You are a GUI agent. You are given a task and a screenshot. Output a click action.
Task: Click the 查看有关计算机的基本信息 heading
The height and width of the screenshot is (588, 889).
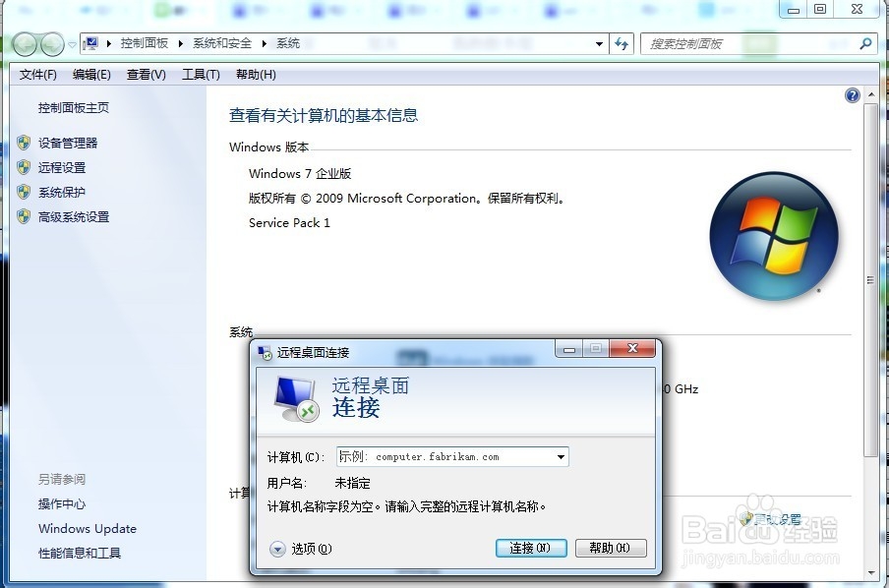pyautogui.click(x=324, y=116)
